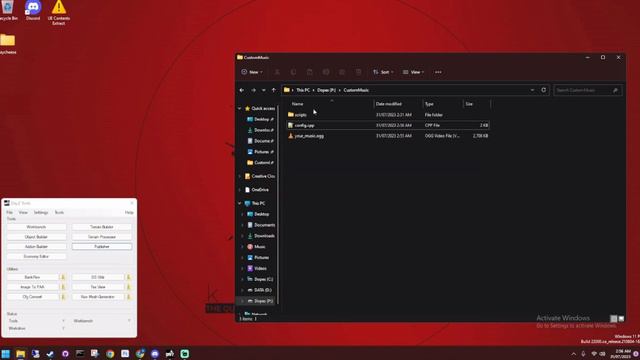Open Google Chrome from the taskbar
This screenshot has width=640, height=360.
110,353
